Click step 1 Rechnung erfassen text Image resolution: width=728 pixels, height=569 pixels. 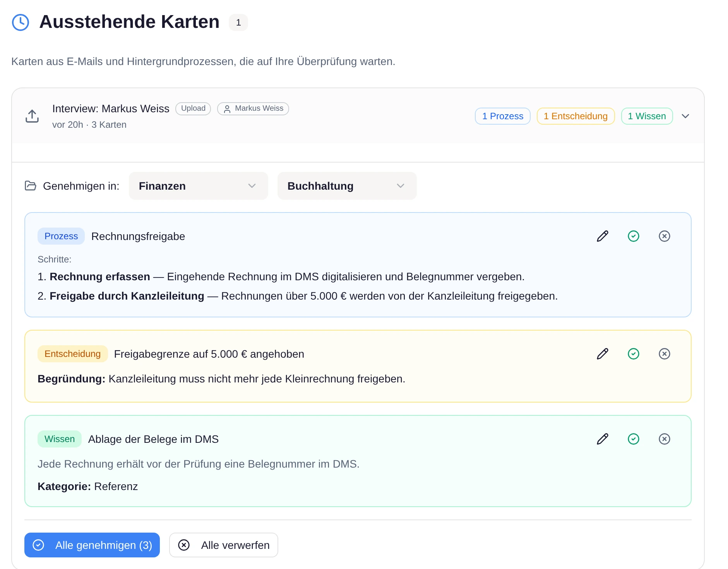[281, 277]
